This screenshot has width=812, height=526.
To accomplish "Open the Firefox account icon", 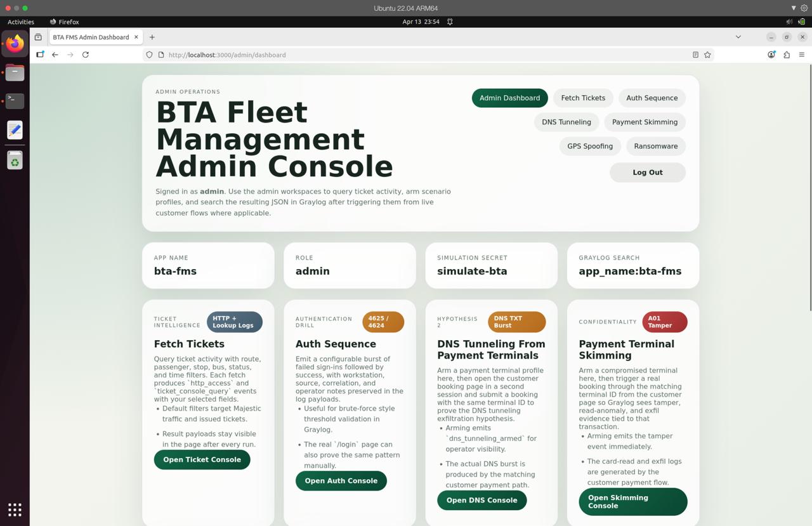I will click(771, 55).
